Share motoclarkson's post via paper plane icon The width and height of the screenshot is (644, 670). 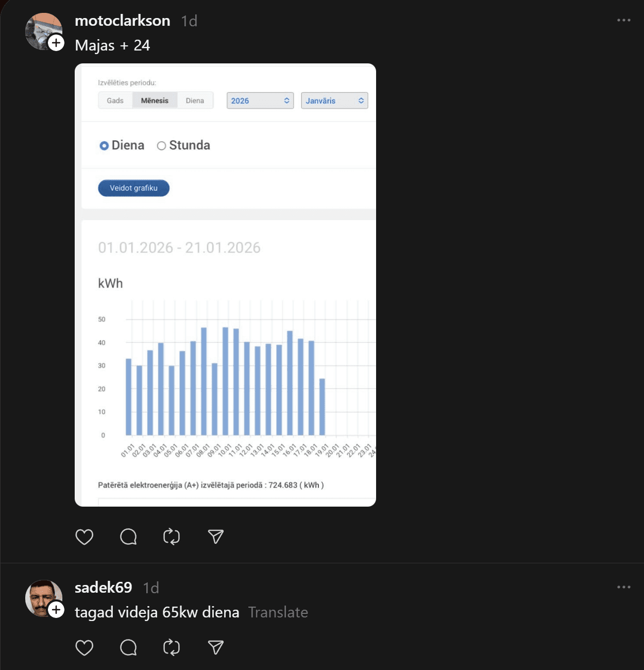[x=216, y=537]
